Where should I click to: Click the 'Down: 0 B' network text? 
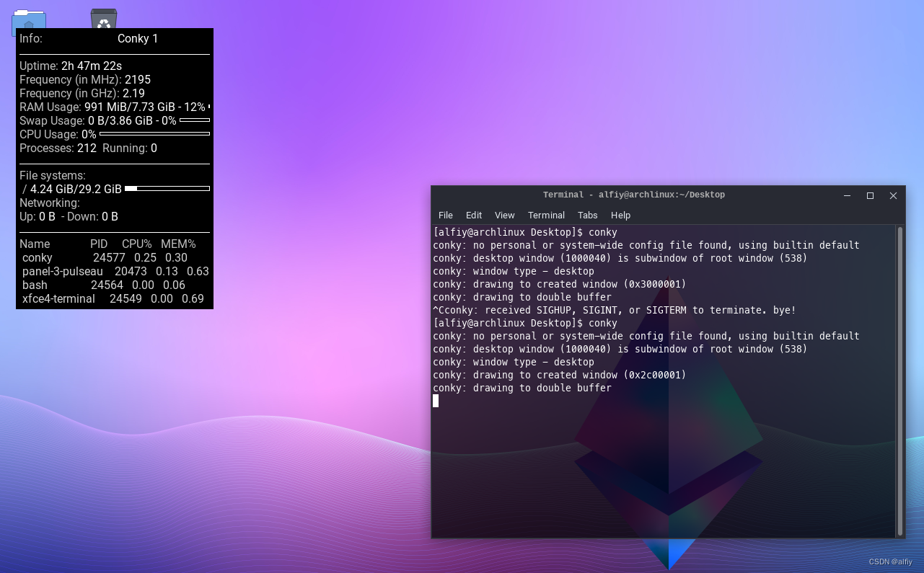click(x=93, y=216)
